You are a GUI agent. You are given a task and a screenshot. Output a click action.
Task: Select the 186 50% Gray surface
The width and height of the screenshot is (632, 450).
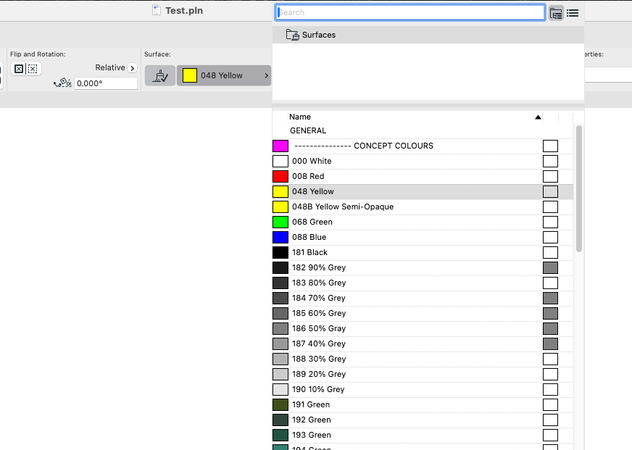(423, 329)
